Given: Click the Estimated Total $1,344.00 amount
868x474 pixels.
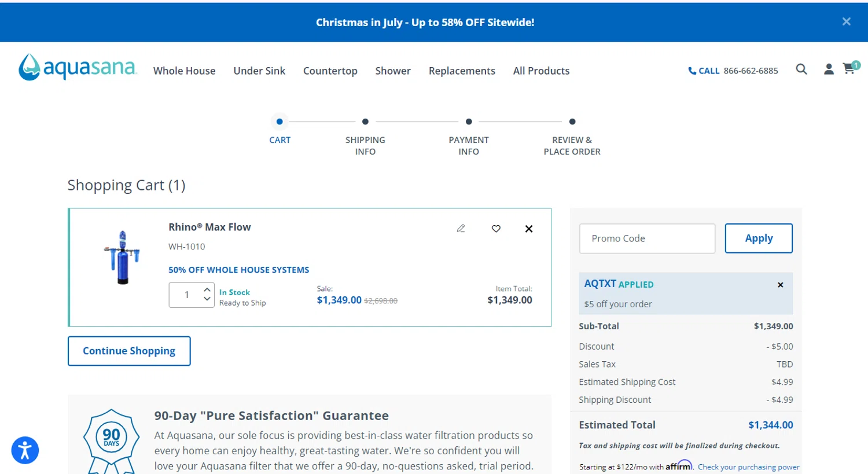Looking at the screenshot, I should point(770,425).
